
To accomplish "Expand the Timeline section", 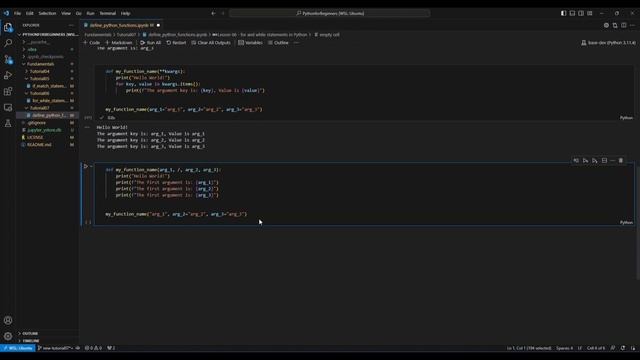I will pyautogui.click(x=30, y=341).
